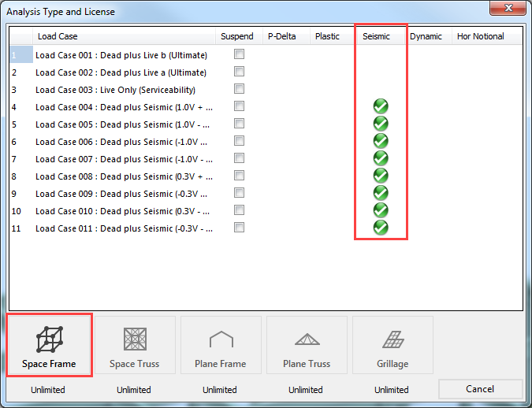Close the Analysis Type and License window

508,8
